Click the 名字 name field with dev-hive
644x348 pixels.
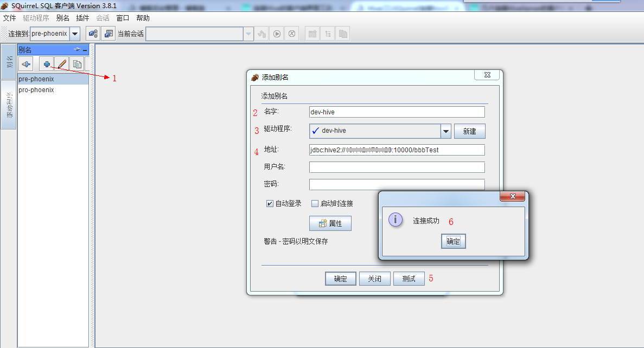(397, 112)
